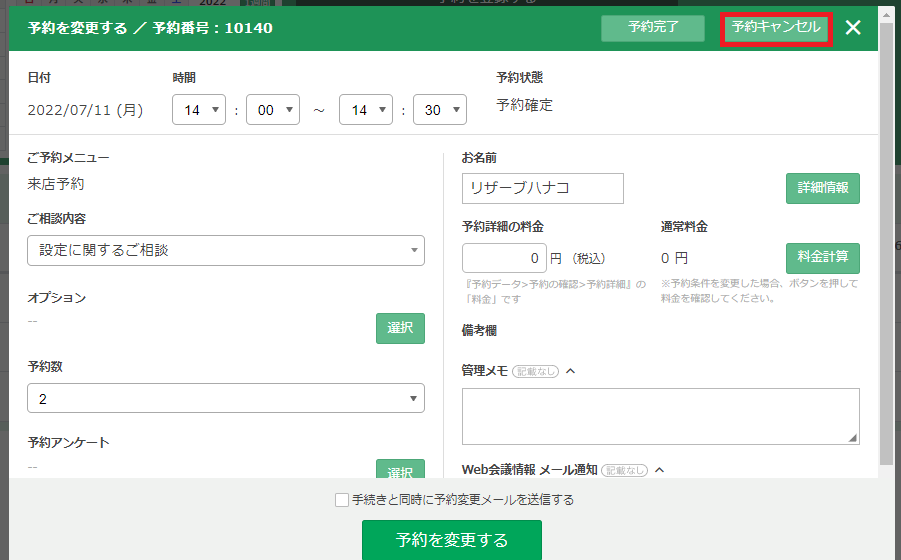The height and width of the screenshot is (560, 901).
Task: Click the 来店予約 menu text
Action: click(x=56, y=184)
